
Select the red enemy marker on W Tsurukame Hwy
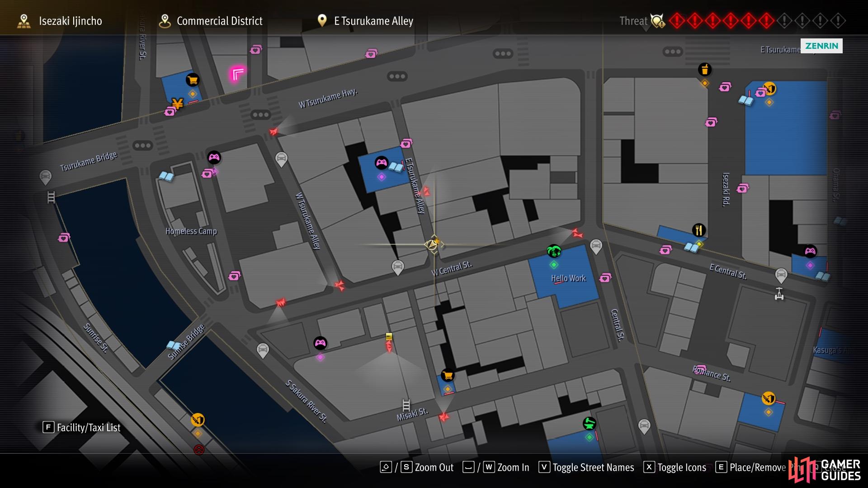pyautogui.click(x=274, y=131)
